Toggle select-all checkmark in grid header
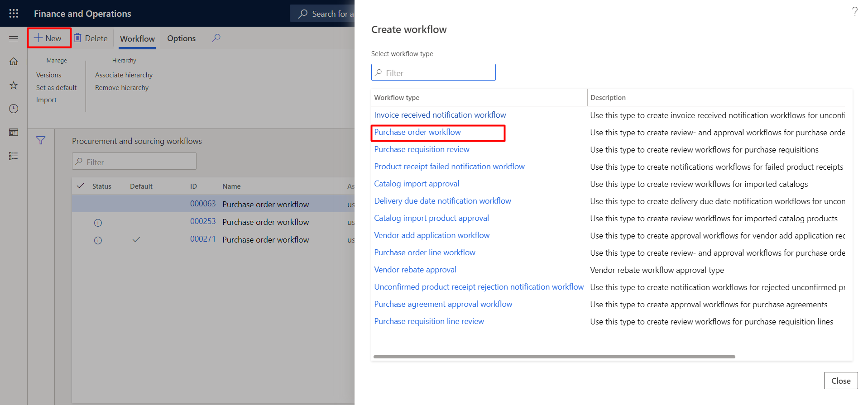 click(x=81, y=186)
